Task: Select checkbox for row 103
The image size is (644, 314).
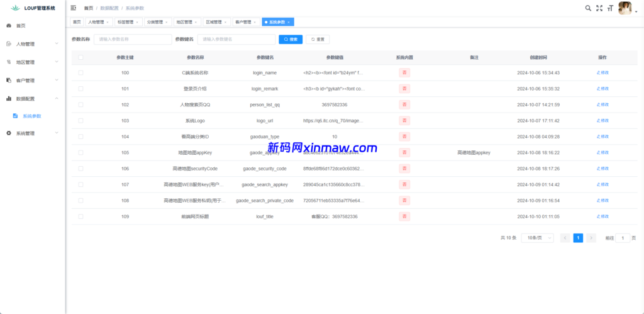Action: 80,121
